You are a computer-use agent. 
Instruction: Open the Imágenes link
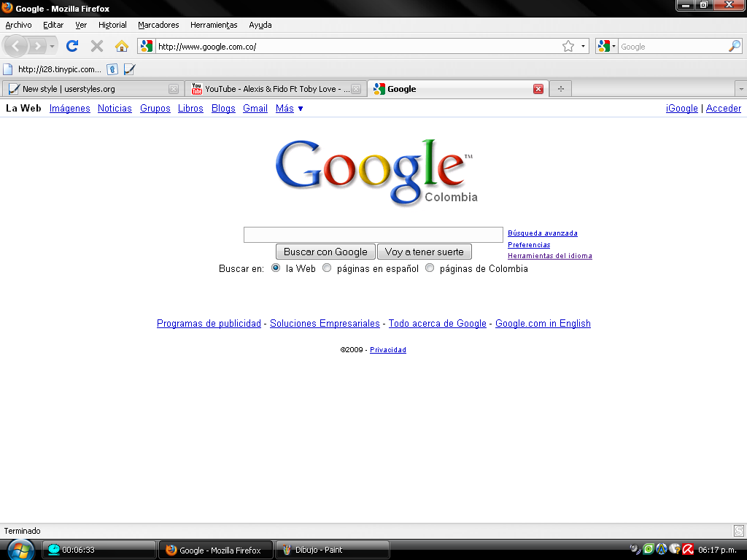(69, 109)
